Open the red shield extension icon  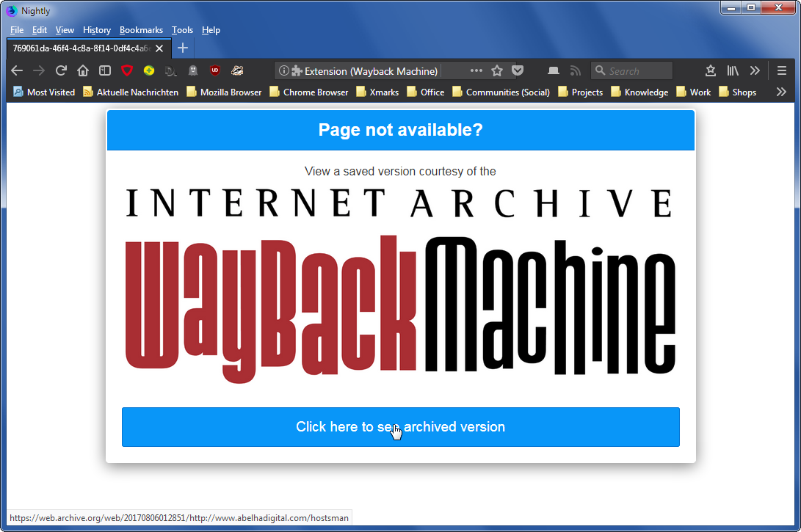(x=127, y=70)
